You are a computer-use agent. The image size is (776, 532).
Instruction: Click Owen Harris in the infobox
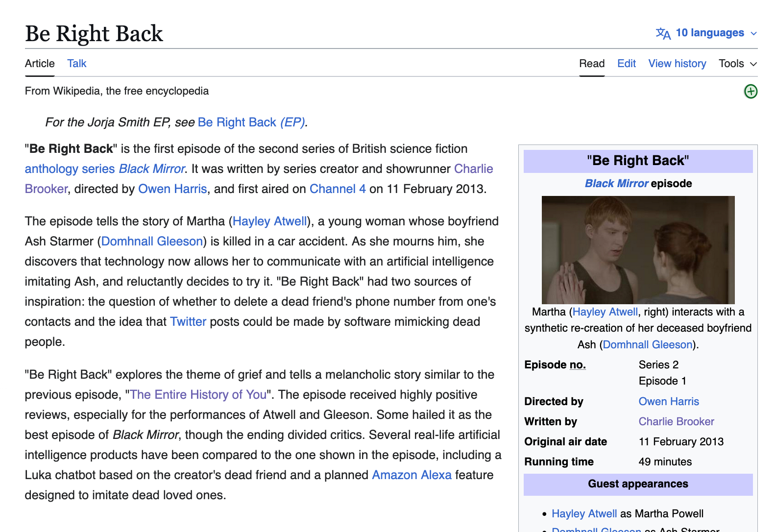(x=668, y=402)
